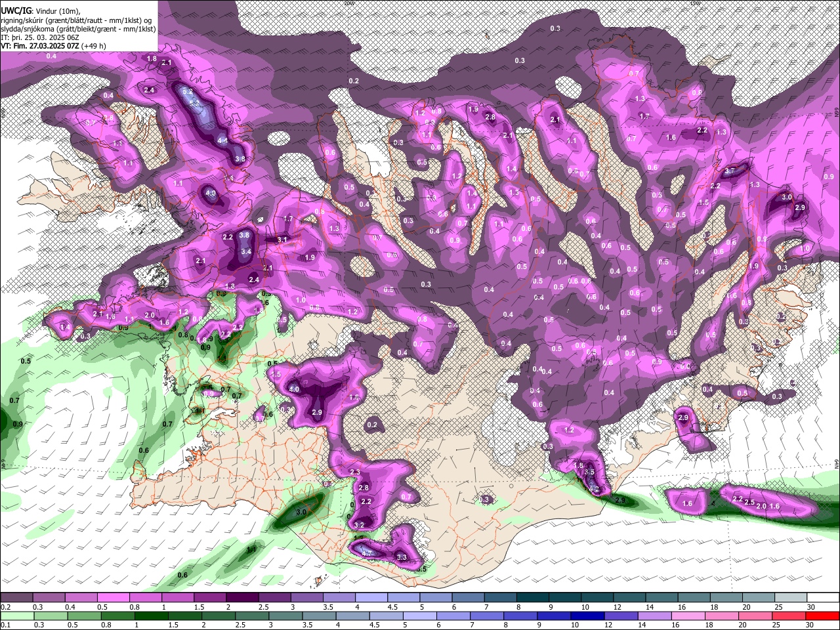Image resolution: width=840 pixels, height=630 pixels.
Task: Select the bright red swatch after bottom-row 30
Action: click(x=823, y=616)
